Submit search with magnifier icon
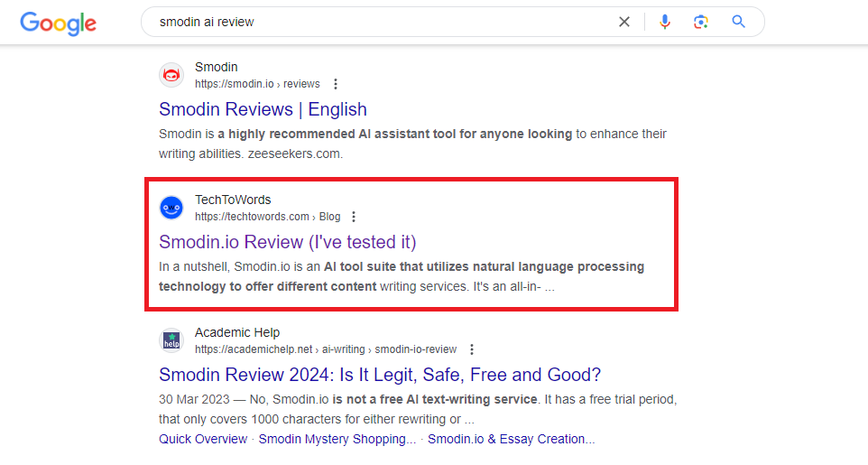Viewport: 868px width, 465px height. (x=738, y=22)
